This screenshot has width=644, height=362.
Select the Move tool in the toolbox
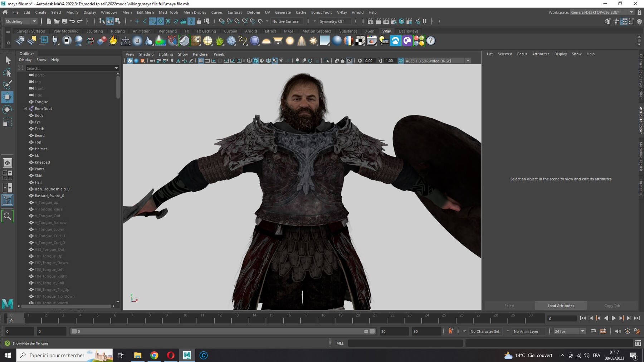click(7, 97)
